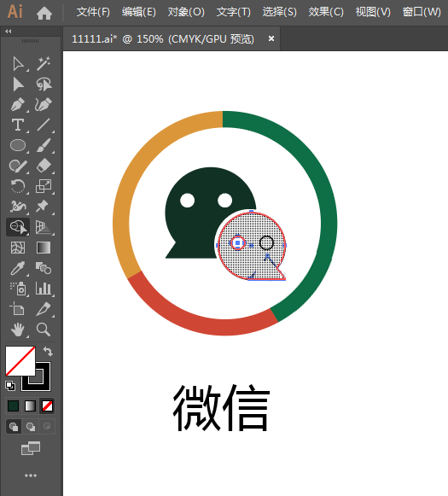Click the Fill color box
The image size is (448, 496).
[20, 361]
